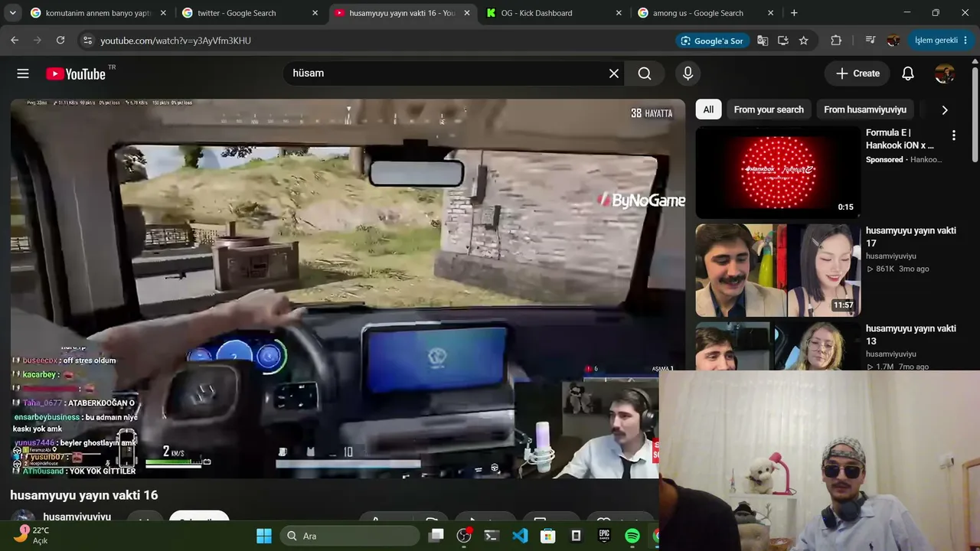This screenshot has height=551, width=980.
Task: Run search with the magnifier button
Action: pos(645,73)
